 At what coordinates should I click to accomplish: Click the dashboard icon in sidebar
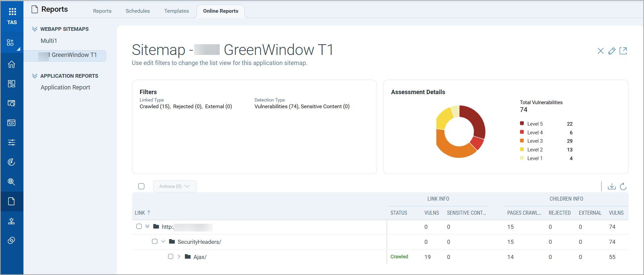[11, 84]
